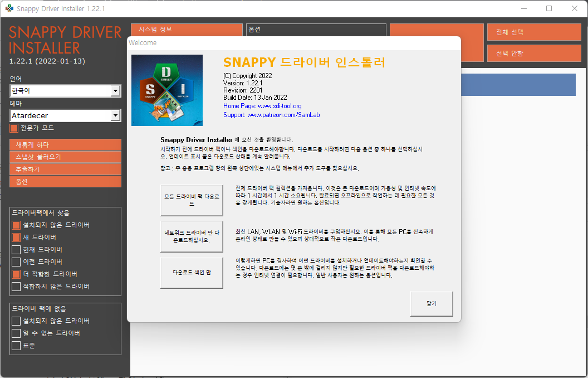Click 다운로드 색인 만 button
This screenshot has height=378, width=588.
click(192, 273)
